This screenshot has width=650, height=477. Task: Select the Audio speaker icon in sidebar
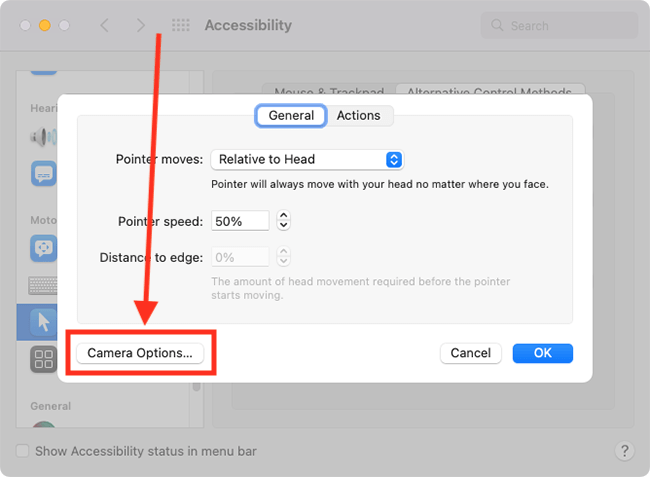(43, 137)
